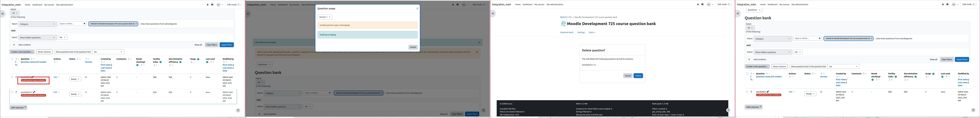
Task: Click 'Create a new question' in one-question panel
Action: (757, 66)
